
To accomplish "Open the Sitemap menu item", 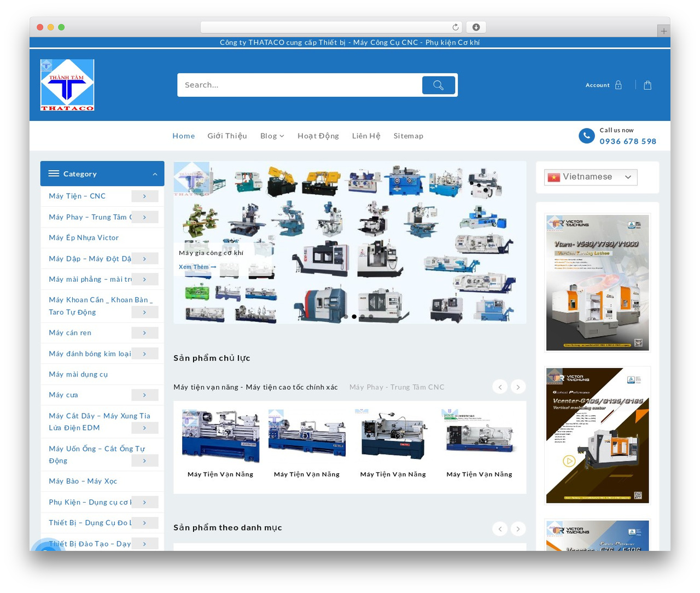I will (409, 136).
